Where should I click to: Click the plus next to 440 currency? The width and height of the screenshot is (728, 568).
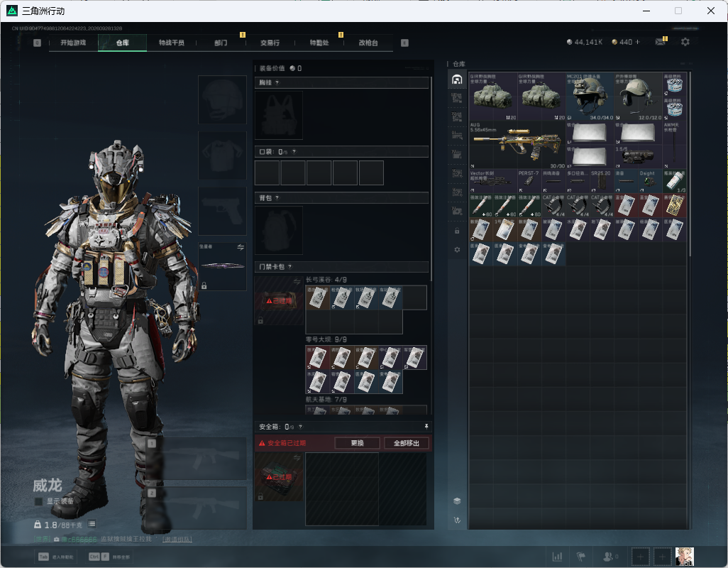pyautogui.click(x=637, y=42)
